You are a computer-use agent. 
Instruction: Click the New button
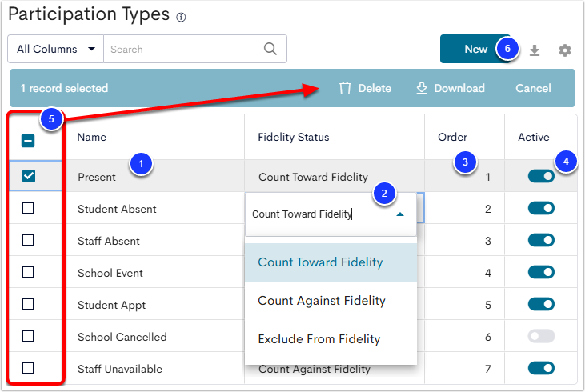coord(475,49)
